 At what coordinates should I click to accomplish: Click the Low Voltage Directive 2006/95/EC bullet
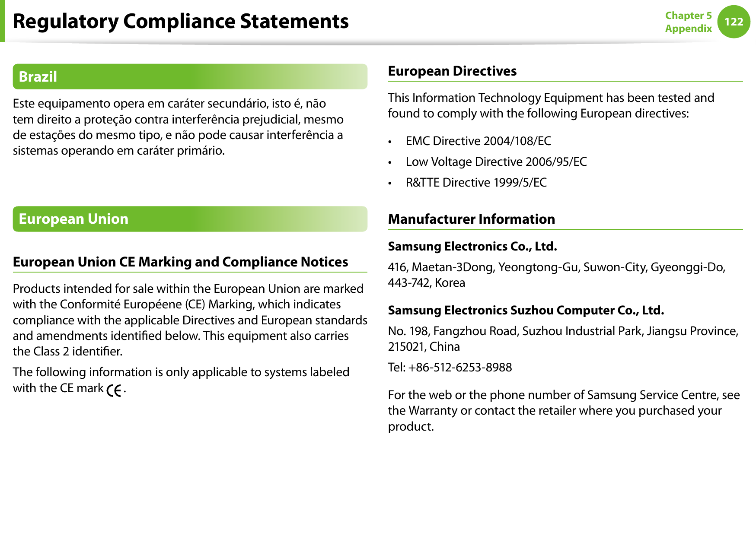click(496, 162)
